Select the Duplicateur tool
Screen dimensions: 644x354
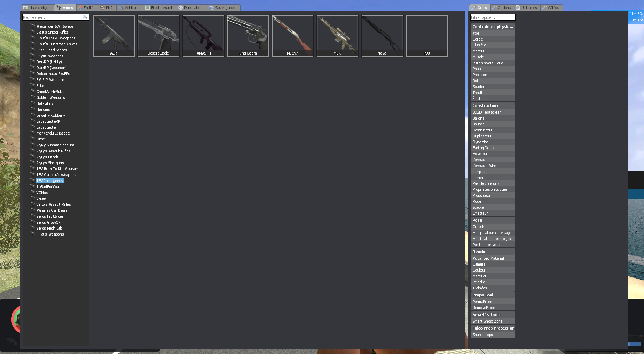pyautogui.click(x=493, y=136)
